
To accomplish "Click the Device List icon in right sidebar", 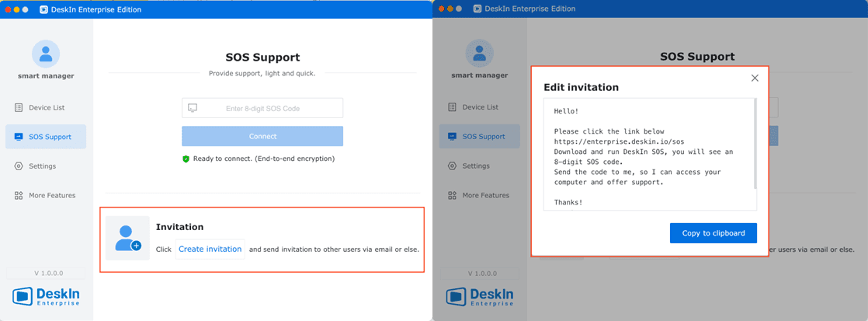I will 453,107.
